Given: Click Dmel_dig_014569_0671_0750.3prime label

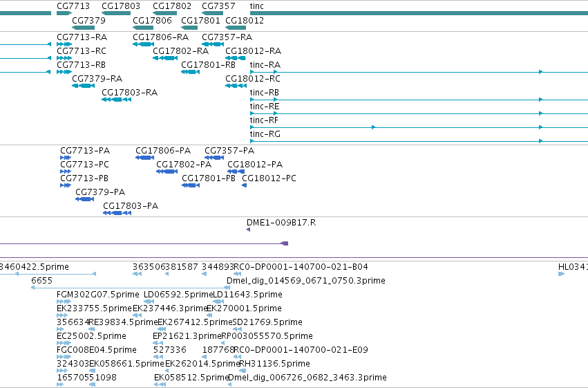Looking at the screenshot, I should [x=306, y=281].
